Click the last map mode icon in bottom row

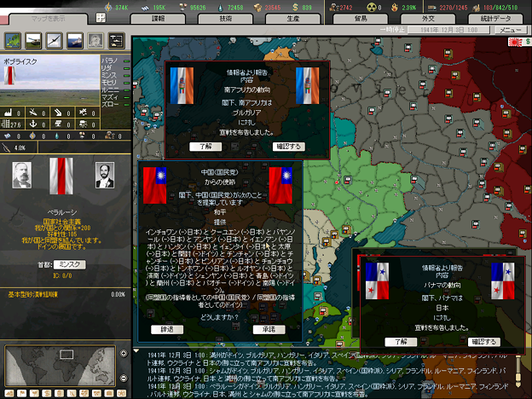tap(121, 393)
